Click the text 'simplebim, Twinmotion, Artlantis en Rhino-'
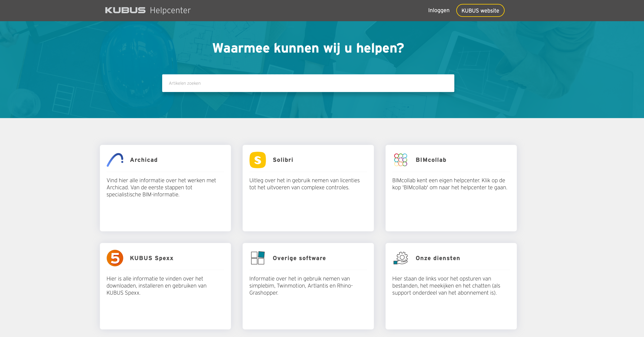This screenshot has width=644, height=337. [301, 286]
